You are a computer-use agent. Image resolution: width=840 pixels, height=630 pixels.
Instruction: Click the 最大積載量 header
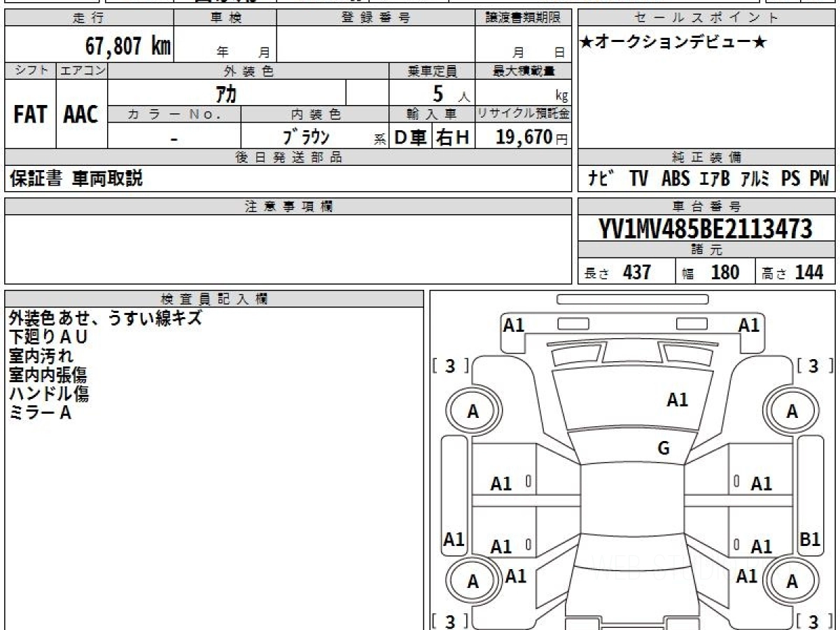pos(523,71)
